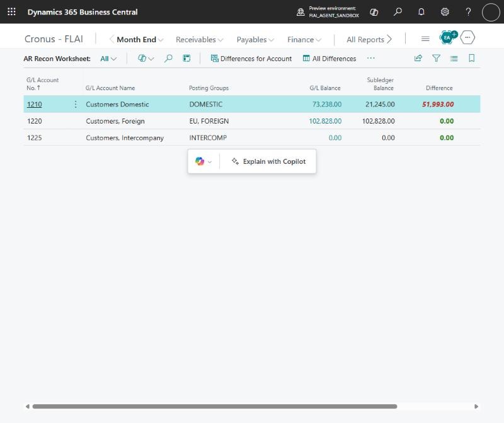This screenshot has width=504, height=423.
Task: Sort by G/L Account No. column header
Action: tap(42, 84)
